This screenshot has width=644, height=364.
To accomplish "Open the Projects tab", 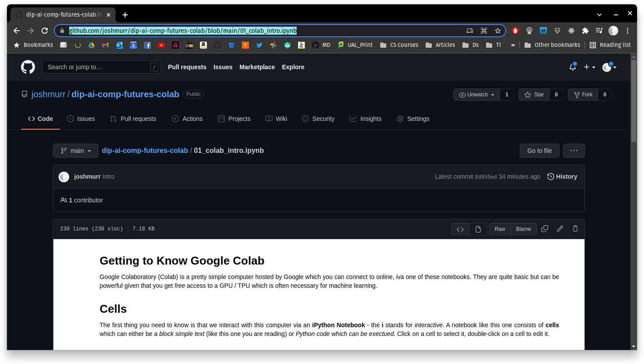I will pyautogui.click(x=234, y=119).
